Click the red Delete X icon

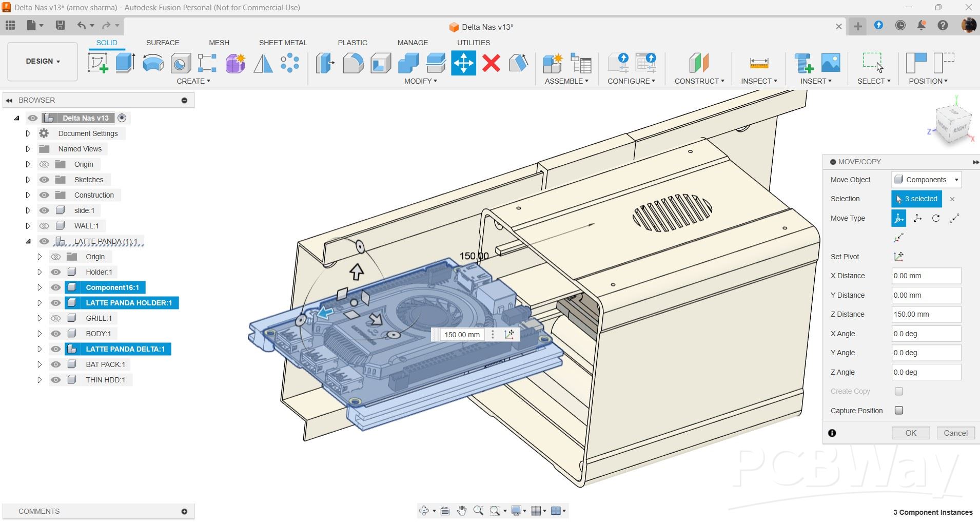tap(491, 63)
